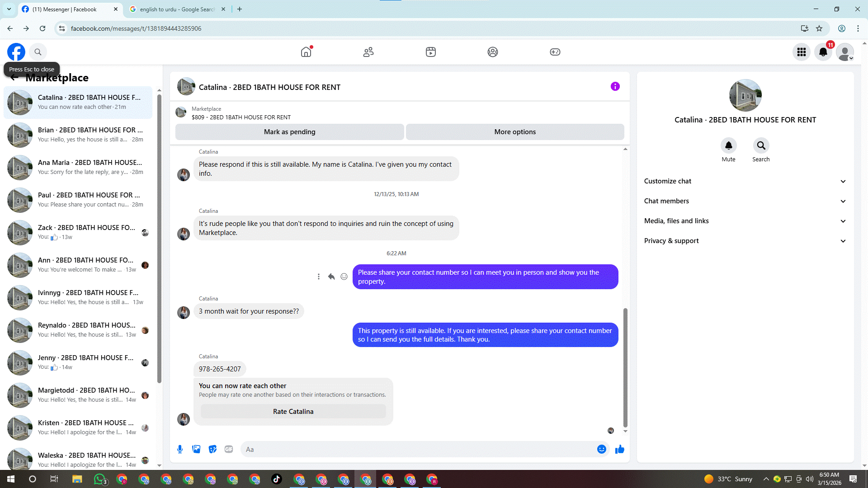Open Ann's conversation in the list
The image size is (868, 488).
click(78, 265)
